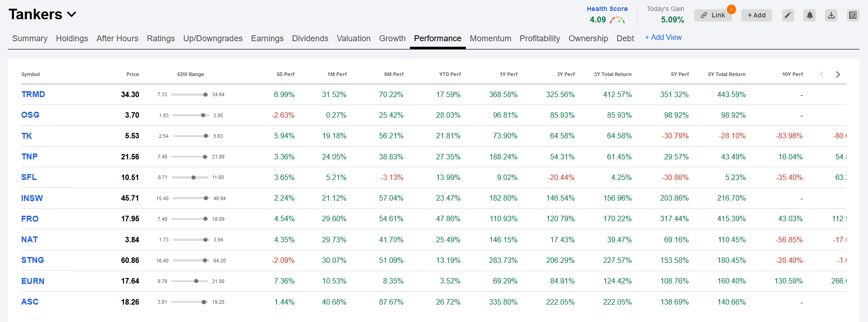Viewport: 868px width, 322px height.
Task: Open the Health Score link
Action: coord(607,9)
